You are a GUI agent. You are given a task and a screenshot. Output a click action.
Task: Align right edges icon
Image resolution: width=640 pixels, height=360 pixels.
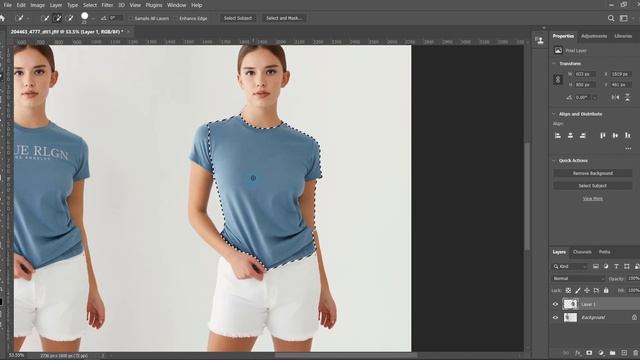click(583, 136)
